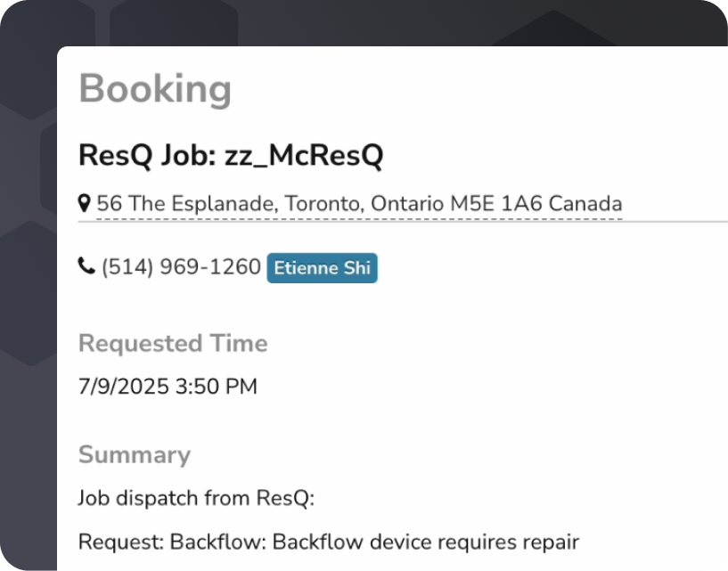Open the 56 The Esplanade address link
This screenshot has width=728, height=571.
click(359, 204)
